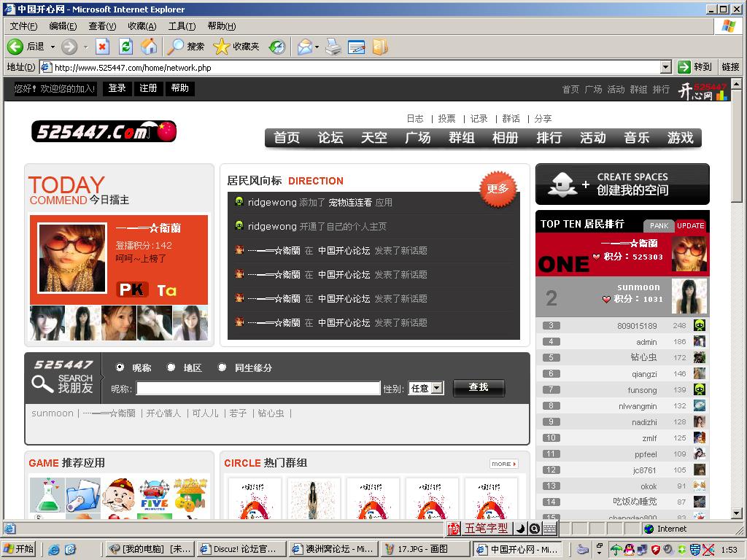Stop page loading with the red X icon
The width and height of the screenshot is (747, 560).
102,46
